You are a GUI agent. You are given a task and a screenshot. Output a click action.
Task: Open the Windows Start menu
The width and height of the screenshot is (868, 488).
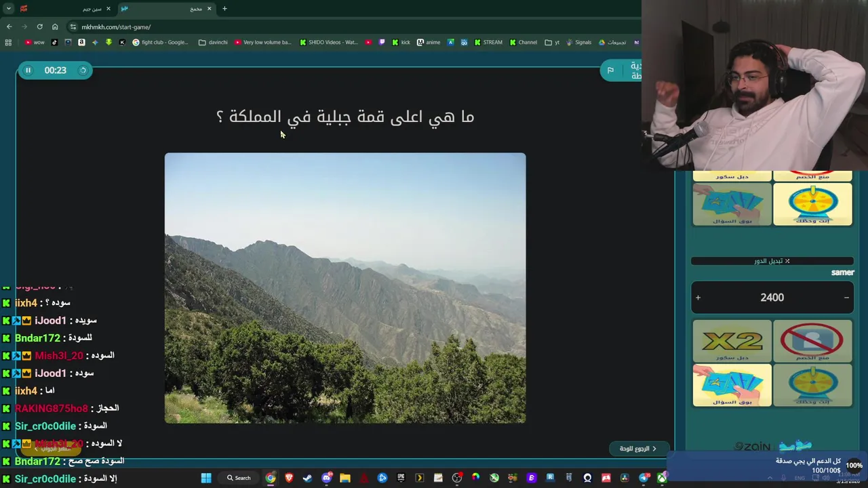[206, 478]
